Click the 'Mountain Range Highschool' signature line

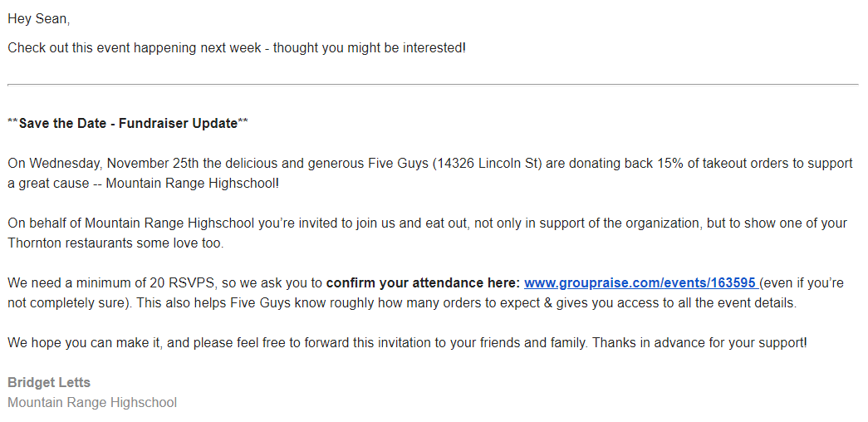[92, 402]
